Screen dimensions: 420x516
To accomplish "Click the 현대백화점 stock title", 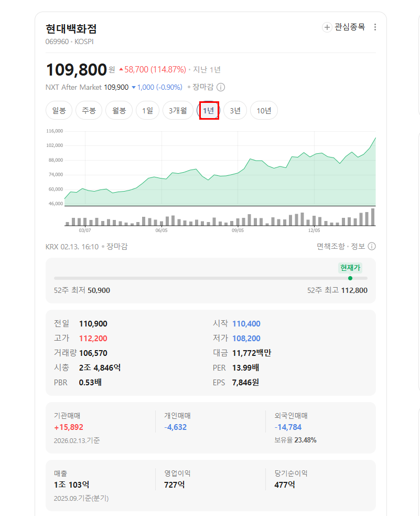I will point(71,29).
